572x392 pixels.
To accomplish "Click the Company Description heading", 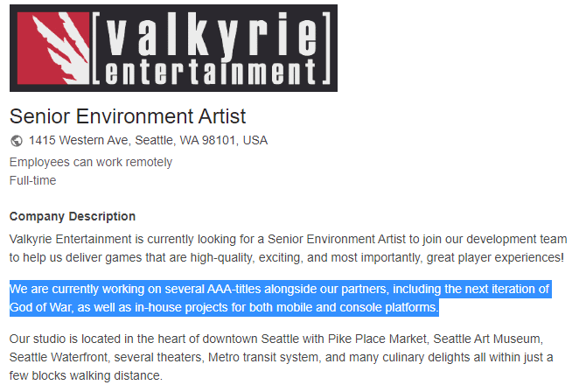I will tap(73, 216).
